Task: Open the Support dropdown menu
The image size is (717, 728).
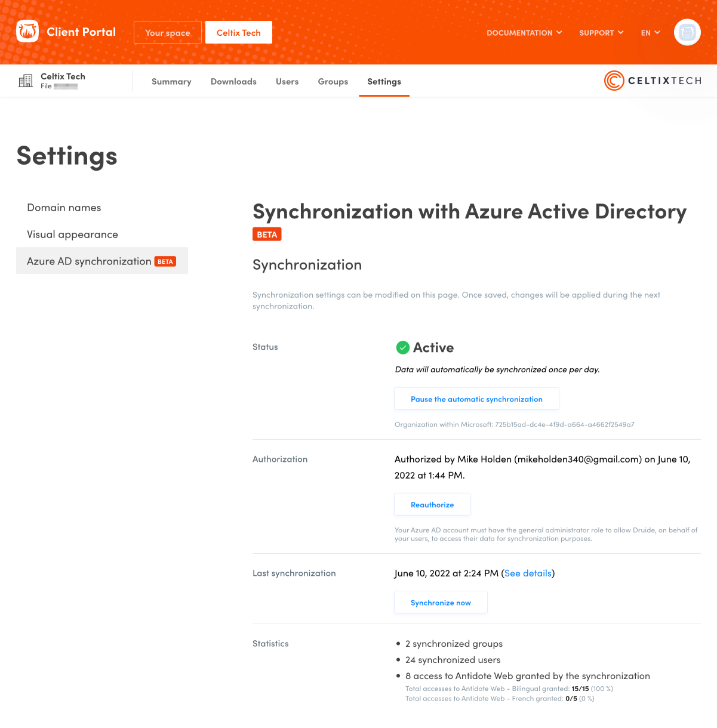Action: tap(601, 33)
